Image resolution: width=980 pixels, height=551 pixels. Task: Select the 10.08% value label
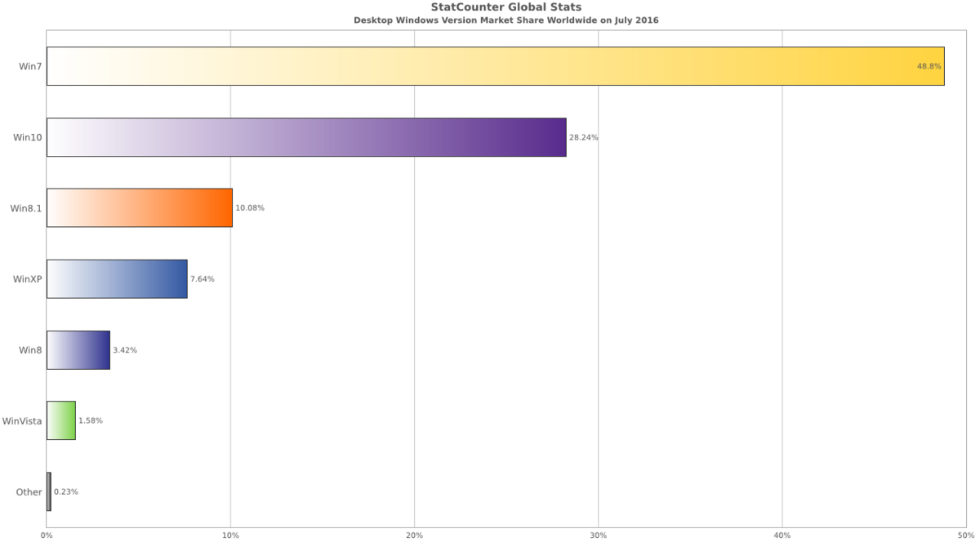click(250, 208)
